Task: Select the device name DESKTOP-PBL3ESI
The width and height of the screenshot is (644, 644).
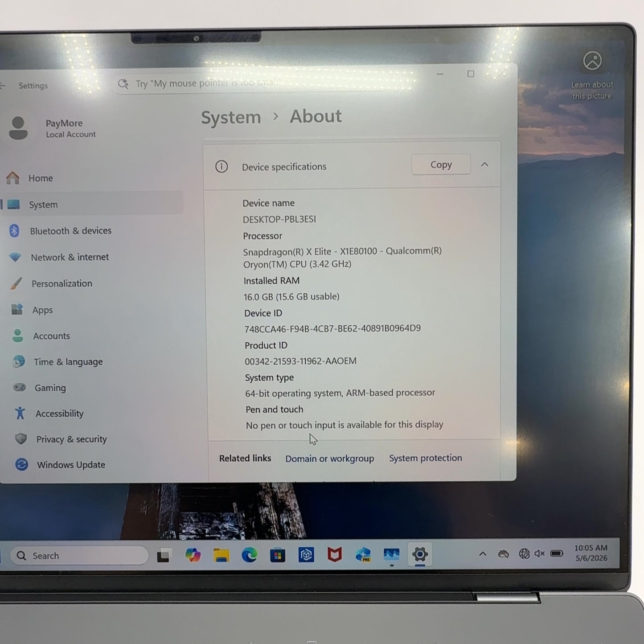Action: (279, 219)
